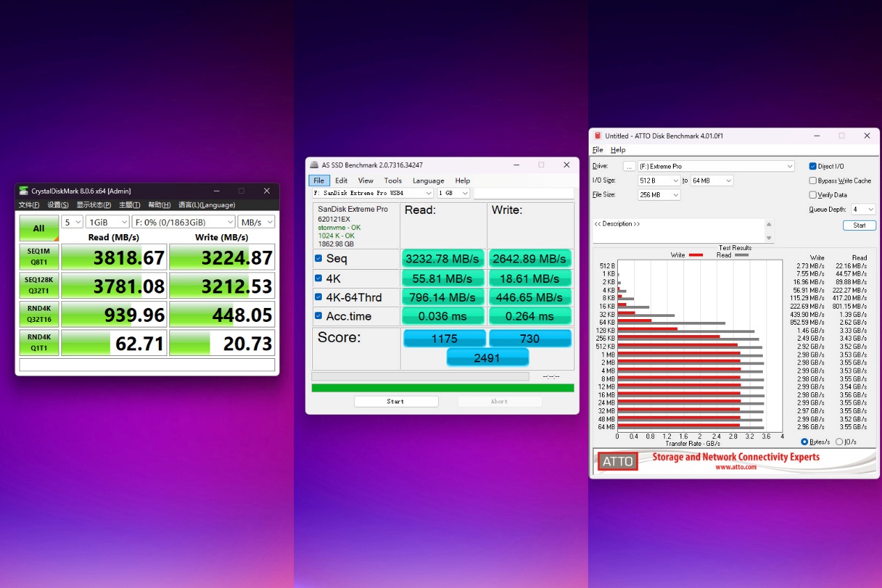Click the browse "..." button beside Drive
The width and height of the screenshot is (882, 588).
(x=629, y=167)
